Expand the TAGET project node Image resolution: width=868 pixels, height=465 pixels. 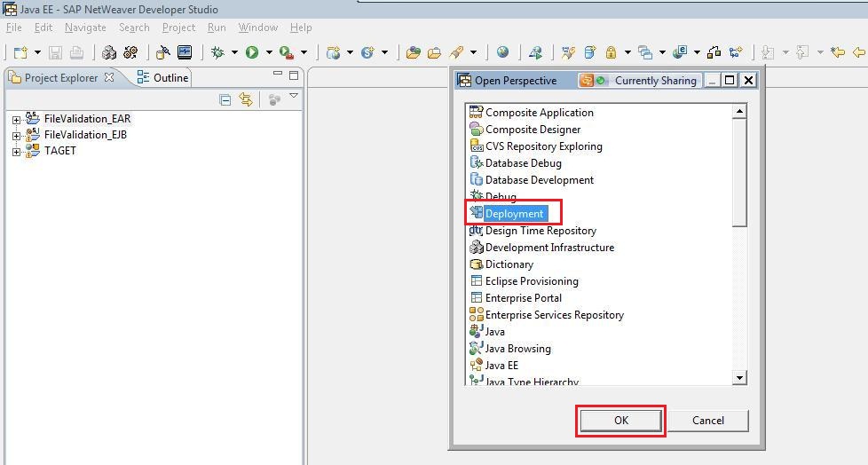pyautogui.click(x=16, y=152)
